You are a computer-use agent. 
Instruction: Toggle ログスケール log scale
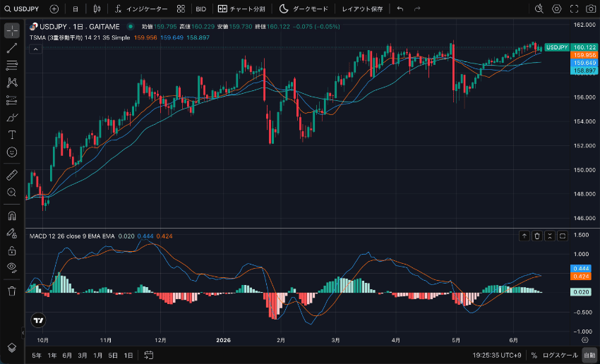coord(560,356)
